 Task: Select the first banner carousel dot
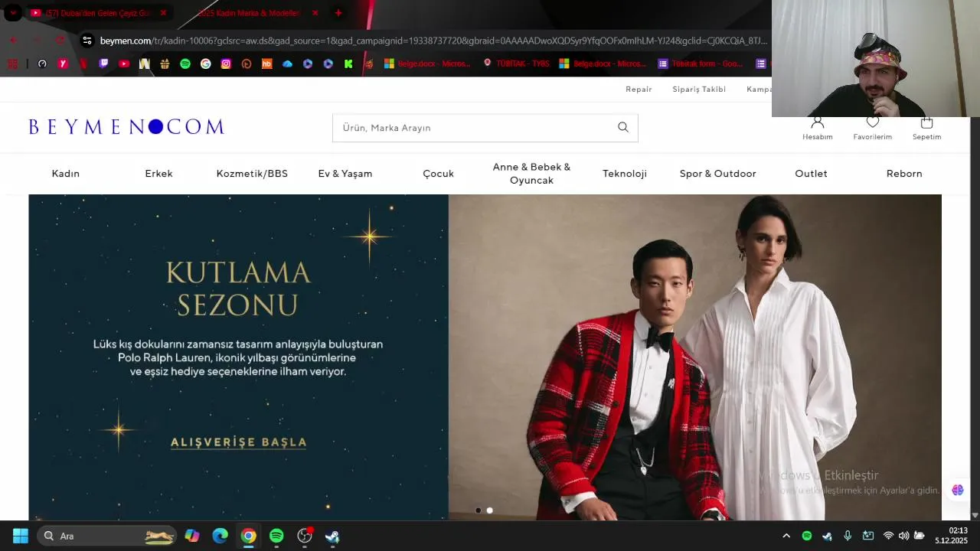pyautogui.click(x=479, y=510)
